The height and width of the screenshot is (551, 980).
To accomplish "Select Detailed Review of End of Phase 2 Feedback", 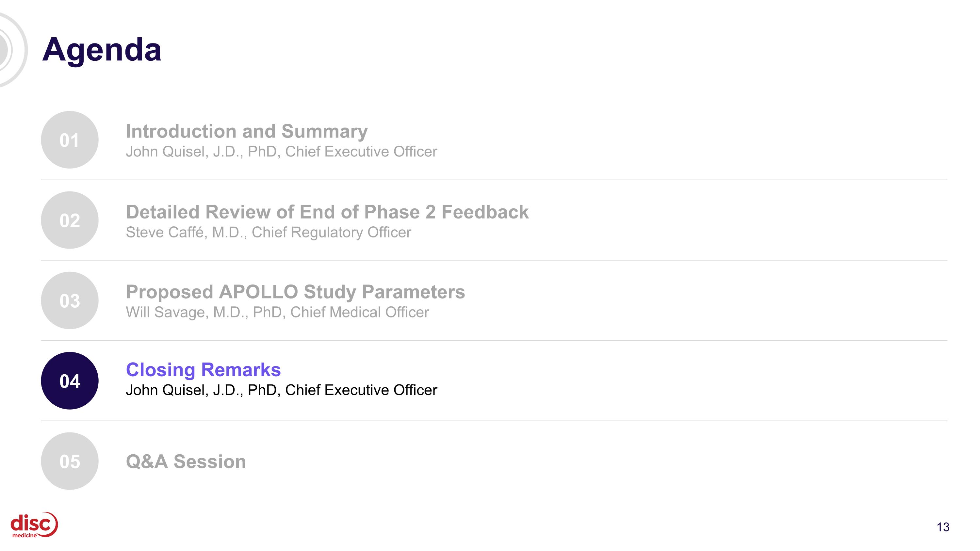I will (x=327, y=212).
